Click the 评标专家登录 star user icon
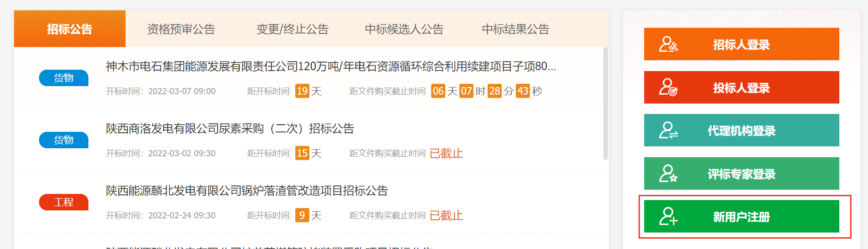Screen dimensions: 868x249 point(668,174)
